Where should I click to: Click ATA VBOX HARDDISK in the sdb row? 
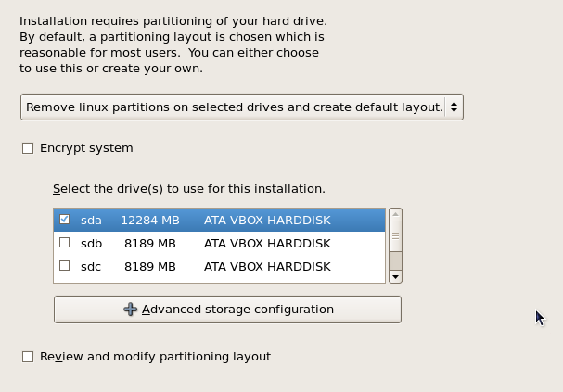[267, 243]
